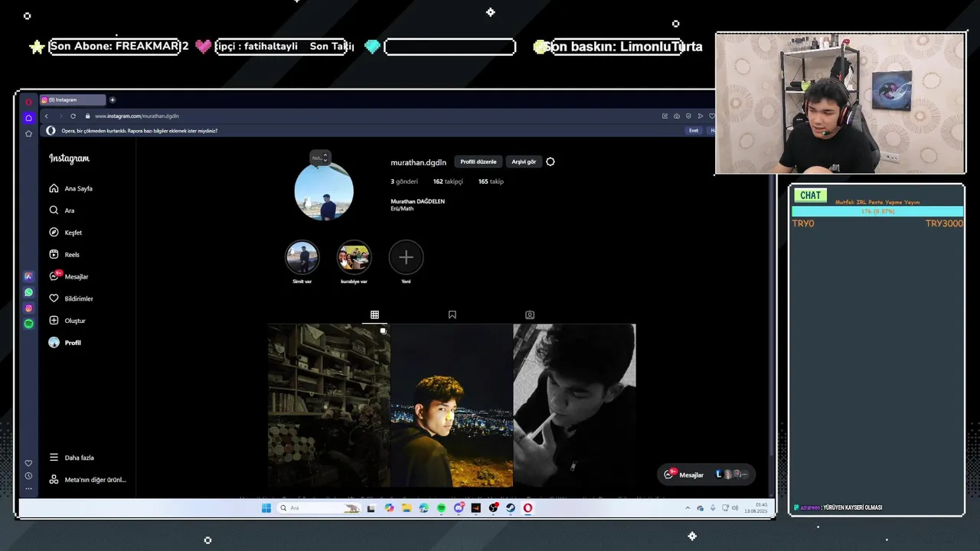Open Ara search in Instagram sidebar
This screenshot has width=980, height=551.
point(69,210)
